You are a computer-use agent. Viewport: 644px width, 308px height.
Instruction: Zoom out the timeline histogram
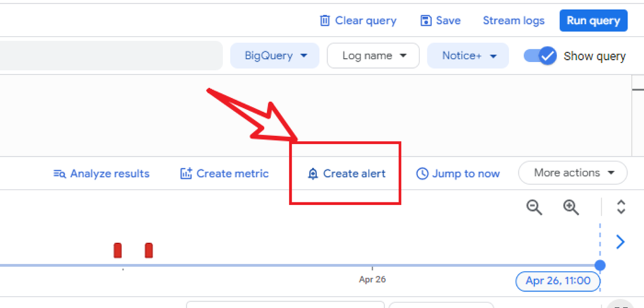click(x=534, y=207)
